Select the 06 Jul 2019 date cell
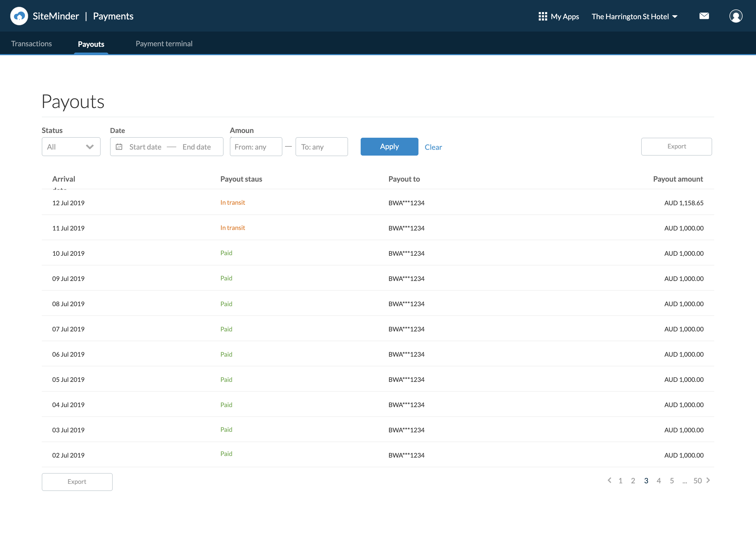 68,354
